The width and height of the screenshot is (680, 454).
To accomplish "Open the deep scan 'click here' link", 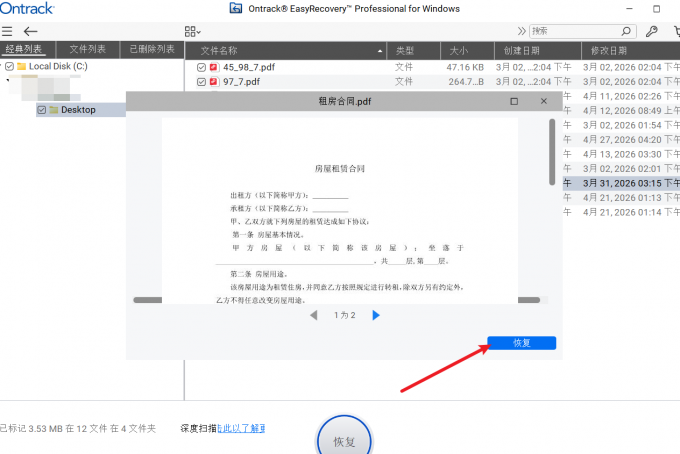I will 241,428.
